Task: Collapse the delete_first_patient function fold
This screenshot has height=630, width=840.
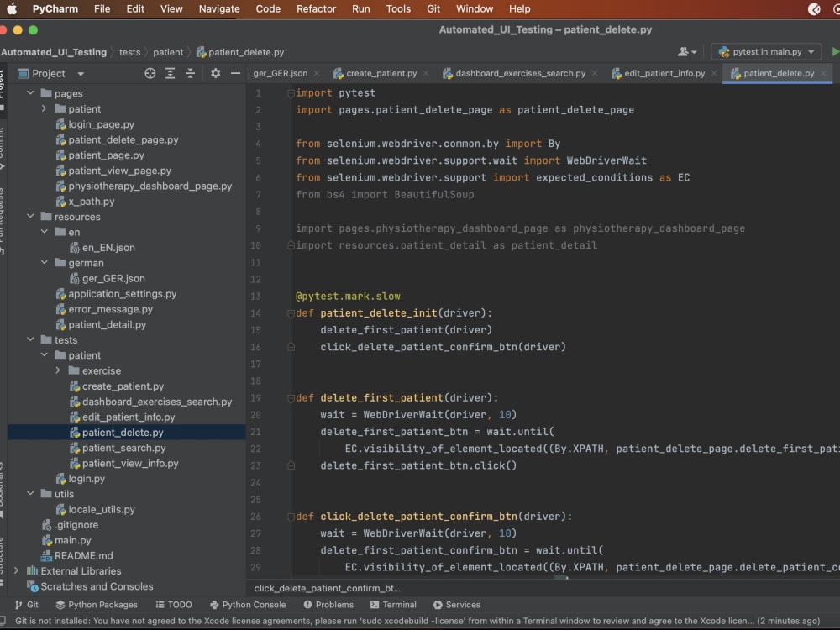Action: (x=288, y=397)
